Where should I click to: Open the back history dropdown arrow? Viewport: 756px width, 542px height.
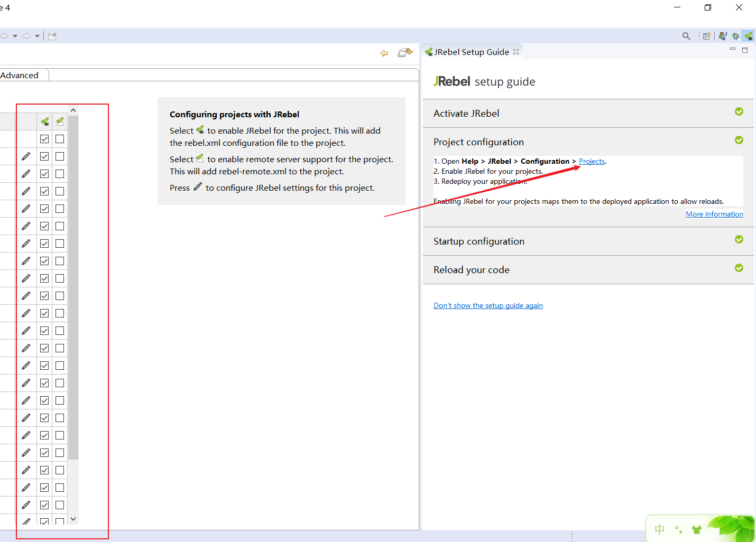click(15, 36)
